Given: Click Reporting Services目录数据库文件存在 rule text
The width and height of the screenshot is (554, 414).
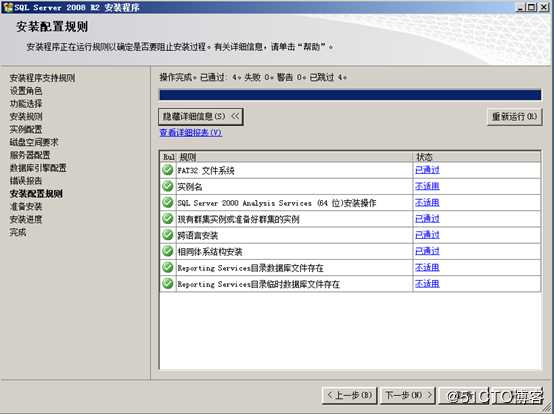Looking at the screenshot, I should pyautogui.click(x=251, y=268).
